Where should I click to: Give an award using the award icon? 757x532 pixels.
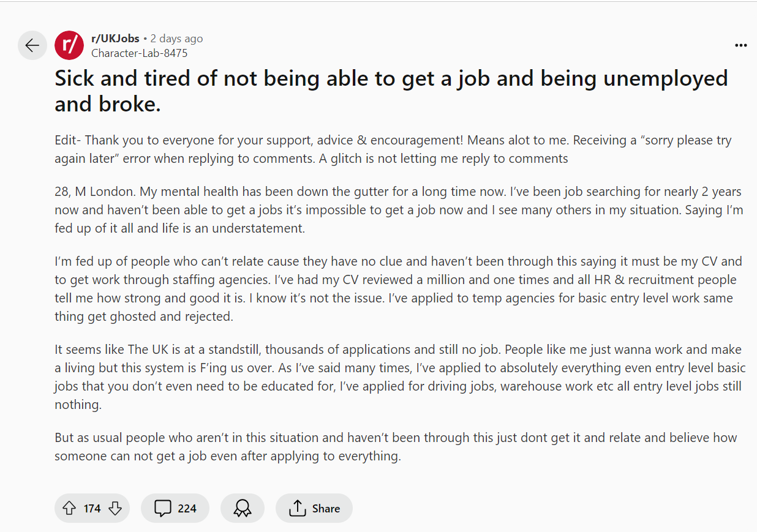243,508
